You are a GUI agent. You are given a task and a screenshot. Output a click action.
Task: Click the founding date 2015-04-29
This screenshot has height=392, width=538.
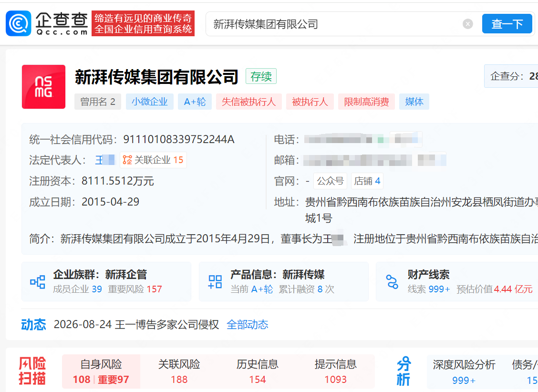(x=111, y=202)
